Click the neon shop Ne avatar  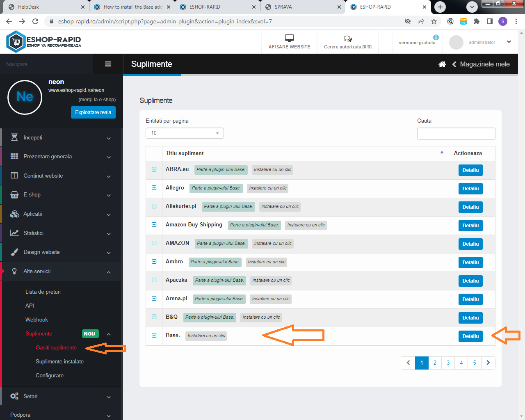point(25,97)
